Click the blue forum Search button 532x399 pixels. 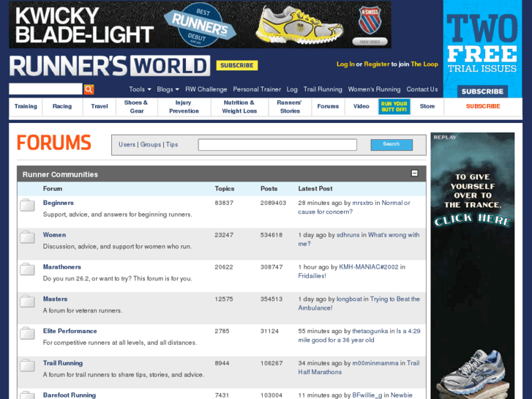click(391, 145)
